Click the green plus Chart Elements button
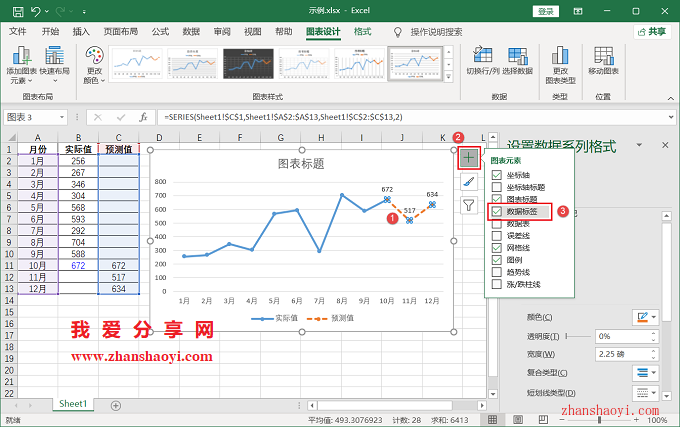 click(x=469, y=158)
